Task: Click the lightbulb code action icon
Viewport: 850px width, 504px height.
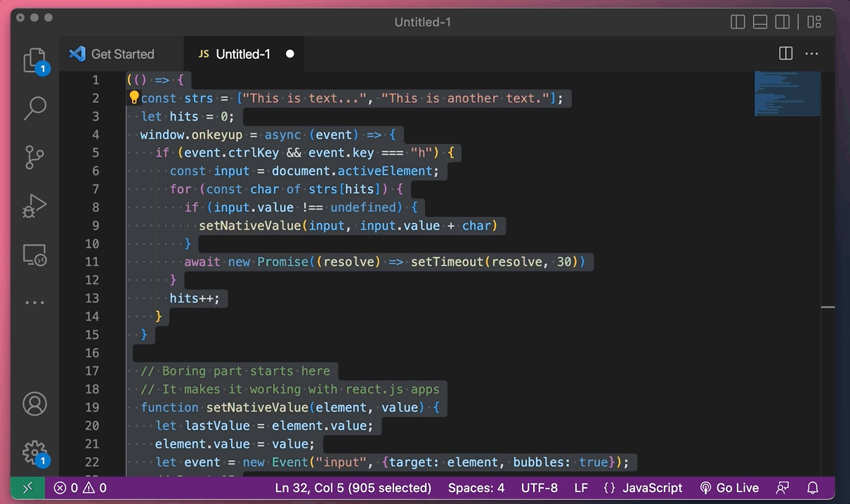Action: [x=133, y=98]
